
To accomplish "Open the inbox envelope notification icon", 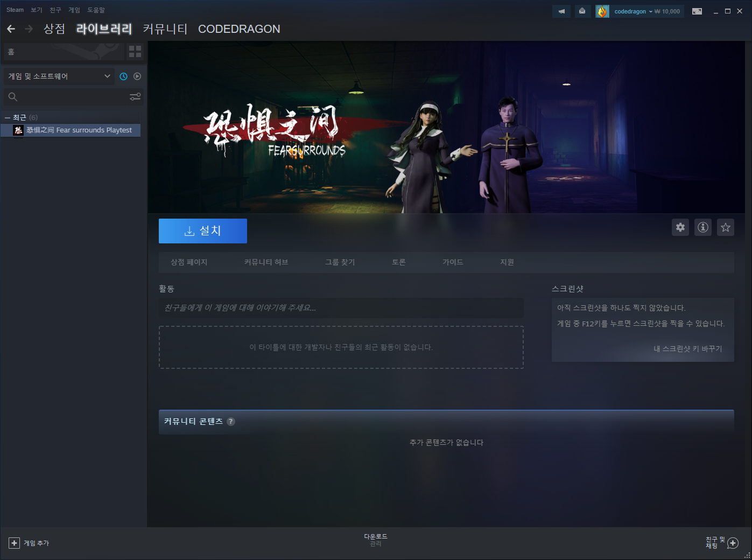I will tap(582, 11).
